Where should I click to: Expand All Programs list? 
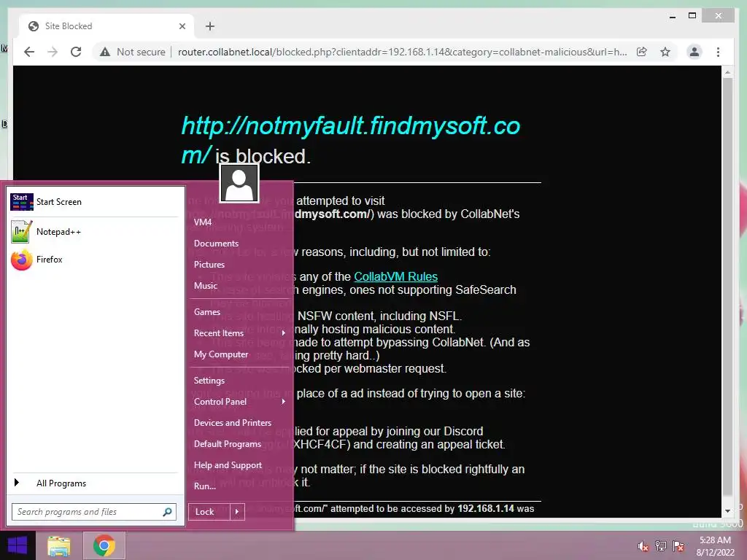click(94, 483)
